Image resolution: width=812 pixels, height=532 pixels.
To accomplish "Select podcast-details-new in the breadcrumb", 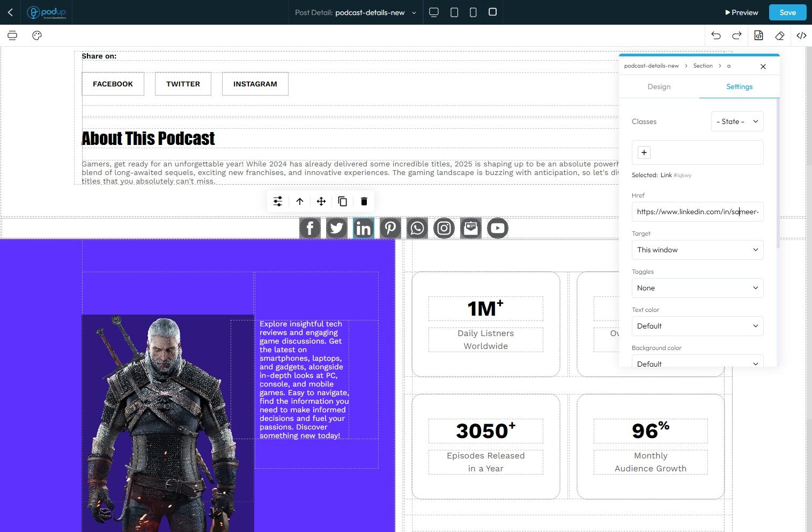I will click(651, 65).
